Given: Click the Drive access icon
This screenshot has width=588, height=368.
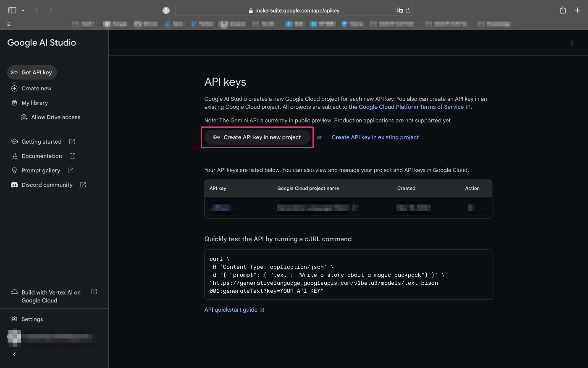Looking at the screenshot, I should (x=24, y=117).
